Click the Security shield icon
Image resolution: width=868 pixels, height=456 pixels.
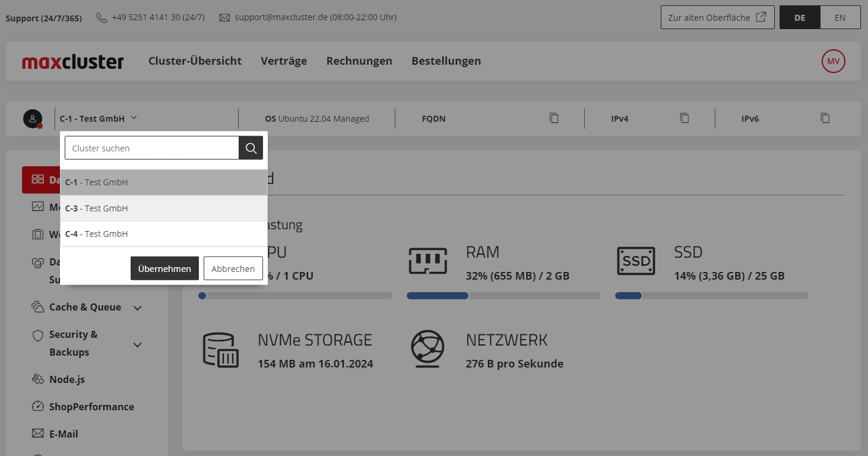[x=38, y=335]
